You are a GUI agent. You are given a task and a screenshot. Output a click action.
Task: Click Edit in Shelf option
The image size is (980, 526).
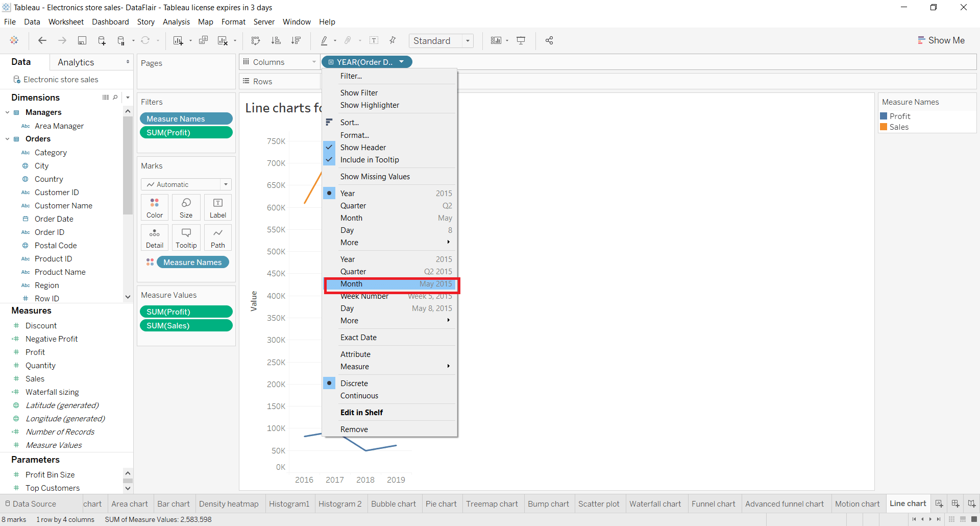click(390, 412)
